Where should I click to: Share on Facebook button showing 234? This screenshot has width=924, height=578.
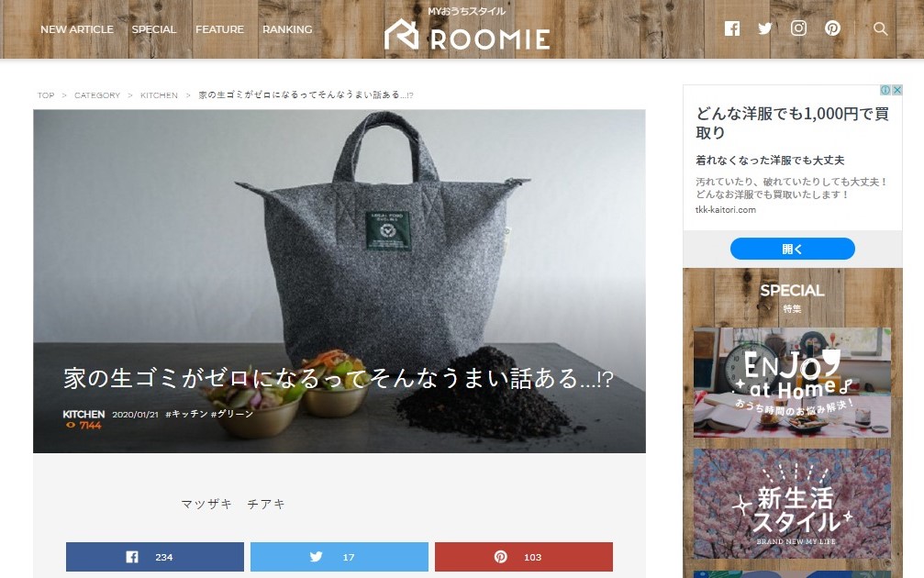(155, 557)
